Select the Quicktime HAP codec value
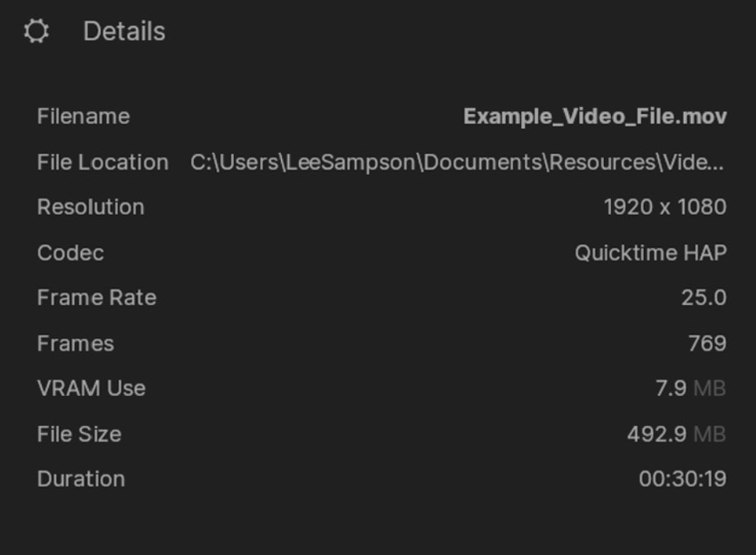The width and height of the screenshot is (756, 555). 650,253
